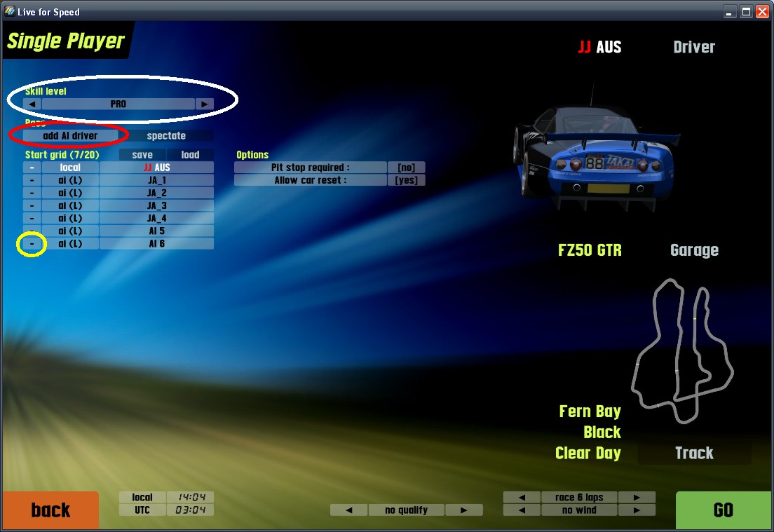
Task: Remove AI driver JA_2 with minus button
Action: (x=32, y=193)
